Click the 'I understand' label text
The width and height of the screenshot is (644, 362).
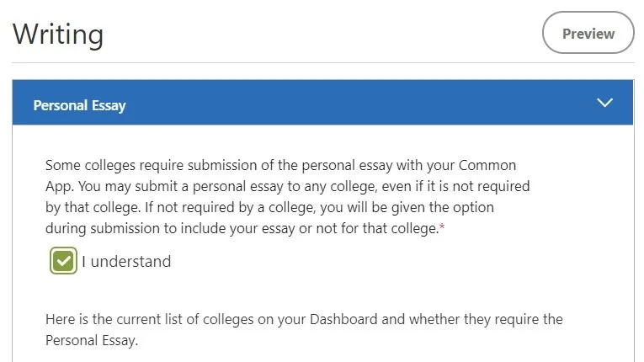point(126,262)
